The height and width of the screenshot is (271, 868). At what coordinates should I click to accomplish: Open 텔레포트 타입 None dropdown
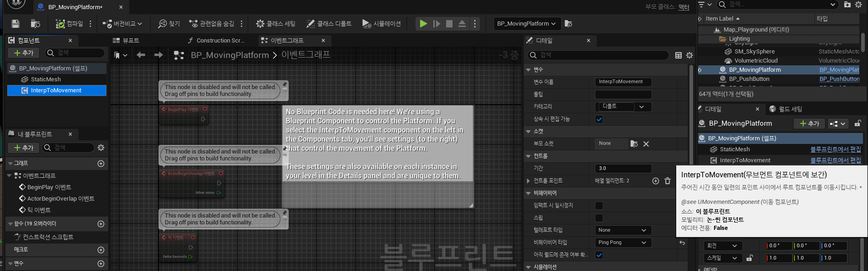point(623,230)
